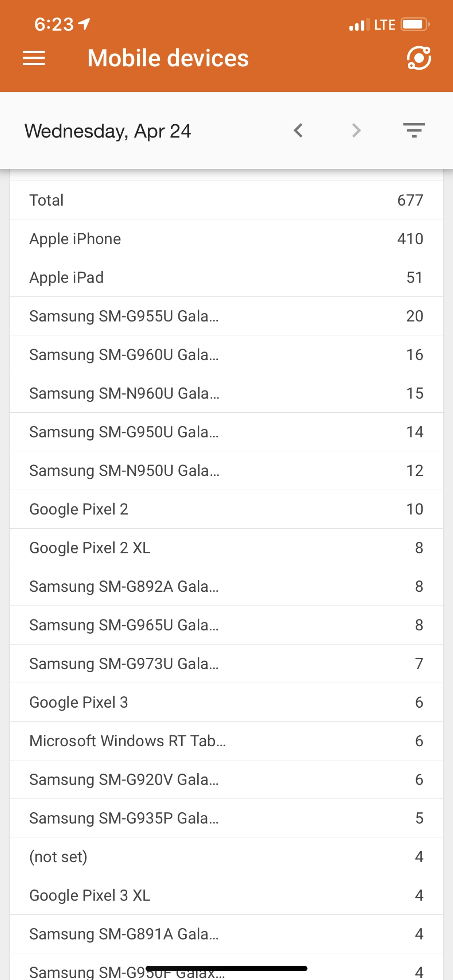Open the Apple iPhone row

point(226,239)
